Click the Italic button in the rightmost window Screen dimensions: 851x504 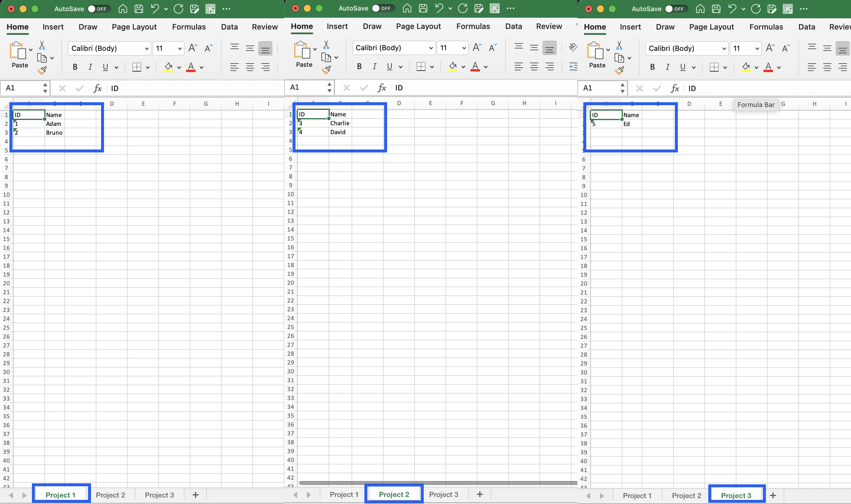(x=667, y=67)
